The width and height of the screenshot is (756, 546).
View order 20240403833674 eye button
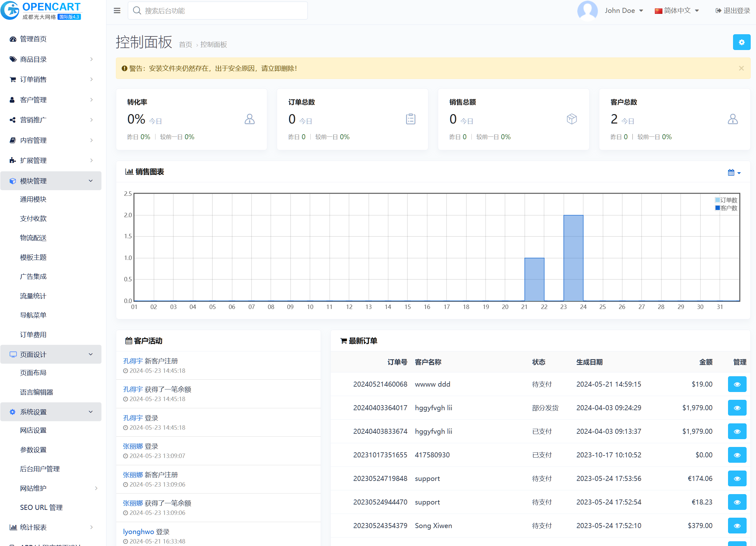737,432
